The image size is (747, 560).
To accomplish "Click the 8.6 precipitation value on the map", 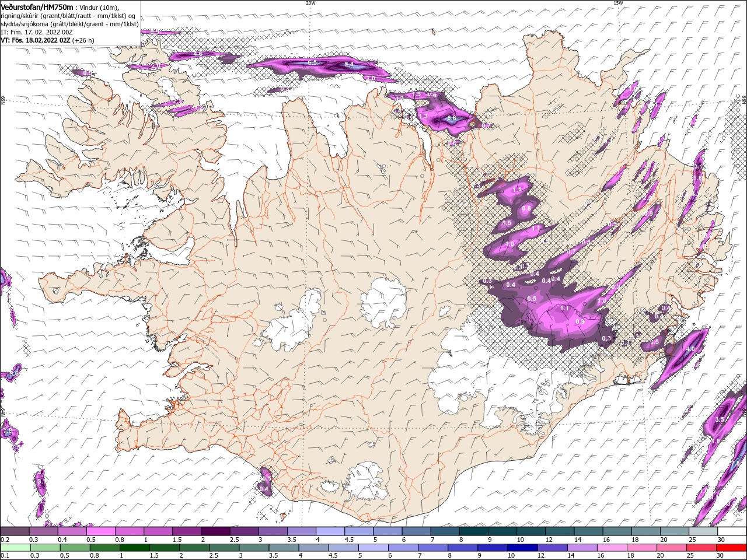I will coord(451,118).
